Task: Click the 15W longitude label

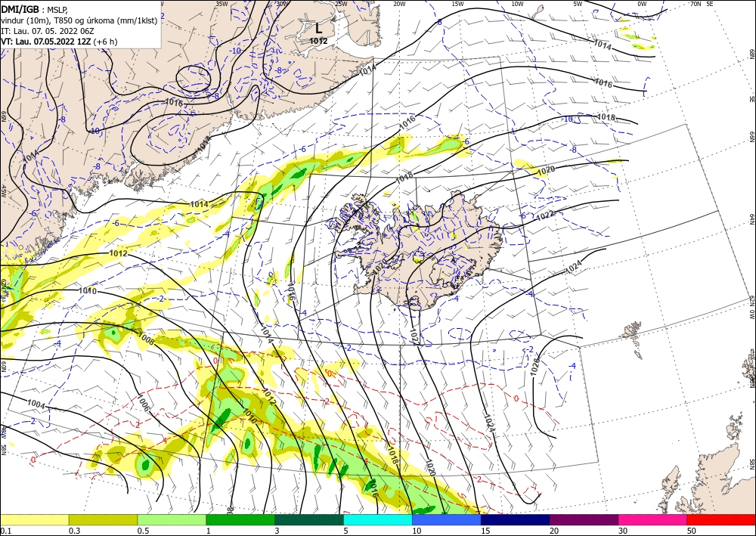Action: coord(458,4)
